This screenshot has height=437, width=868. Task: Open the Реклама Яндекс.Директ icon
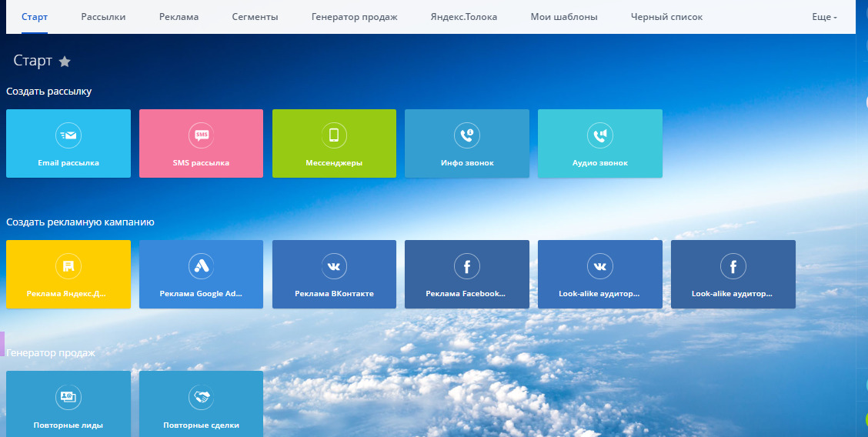[x=68, y=266]
